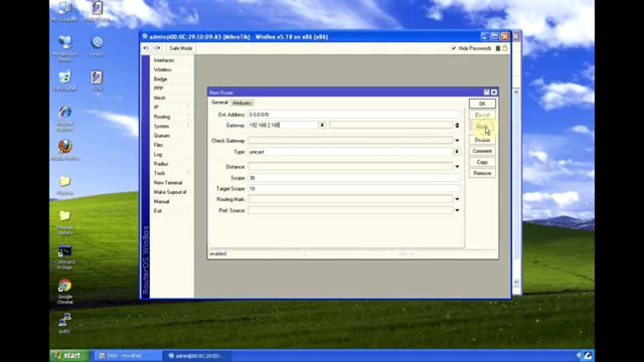Expand the Routing submenu
Screen dimensions: 644x362
coord(172,117)
